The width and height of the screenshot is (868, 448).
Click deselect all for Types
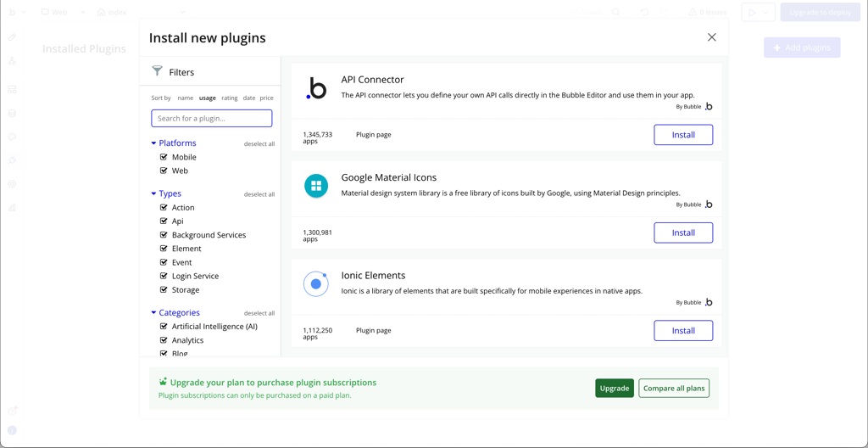coord(259,194)
